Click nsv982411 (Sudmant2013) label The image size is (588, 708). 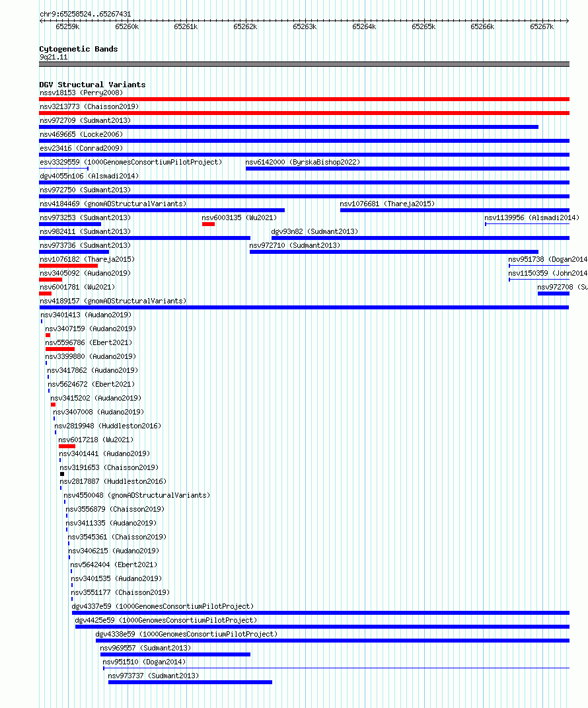[85, 231]
